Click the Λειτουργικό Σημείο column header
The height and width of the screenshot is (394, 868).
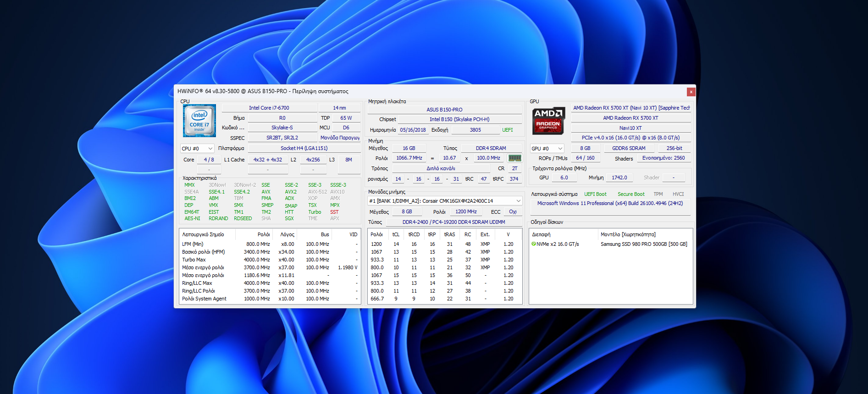click(x=207, y=234)
